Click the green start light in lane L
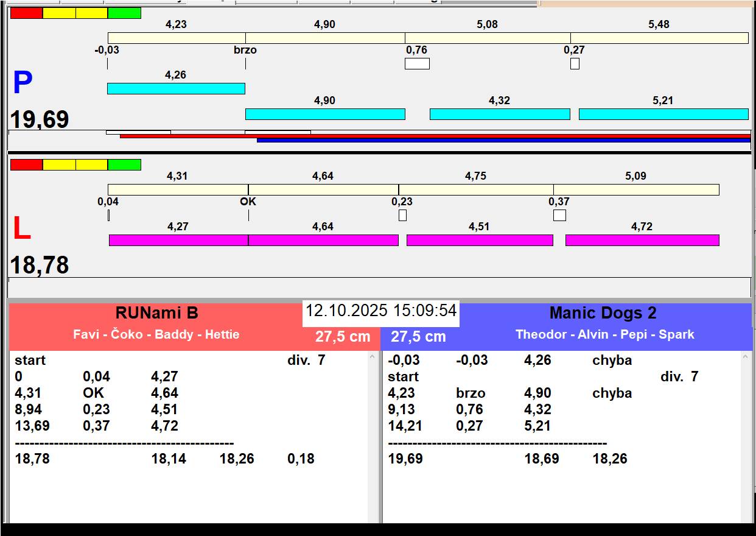Screen dimensions: 756x536 pos(124,164)
